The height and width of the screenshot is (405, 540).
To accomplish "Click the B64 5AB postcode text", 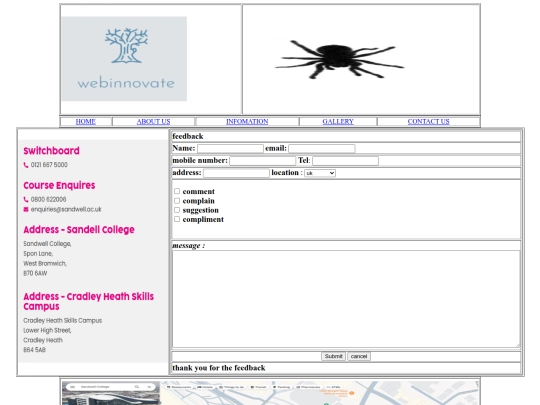I will [x=34, y=350].
